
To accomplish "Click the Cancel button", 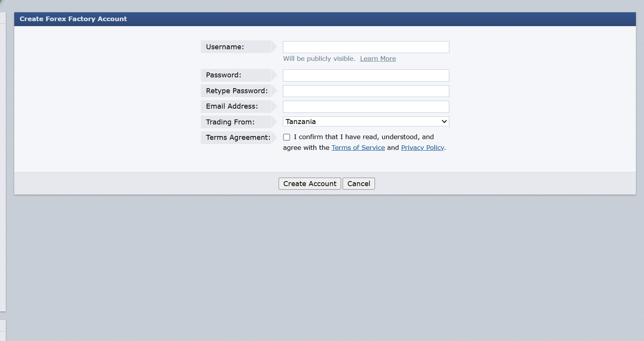I will [358, 184].
